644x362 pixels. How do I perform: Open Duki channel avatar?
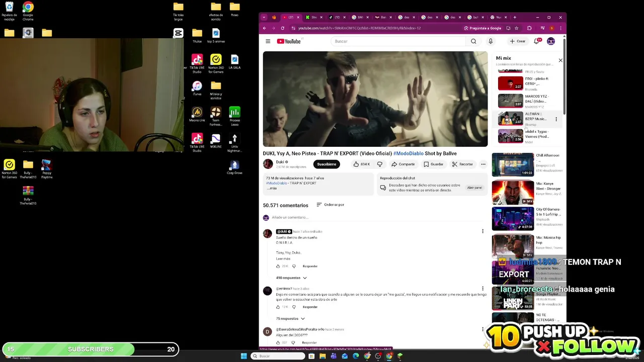(x=268, y=164)
